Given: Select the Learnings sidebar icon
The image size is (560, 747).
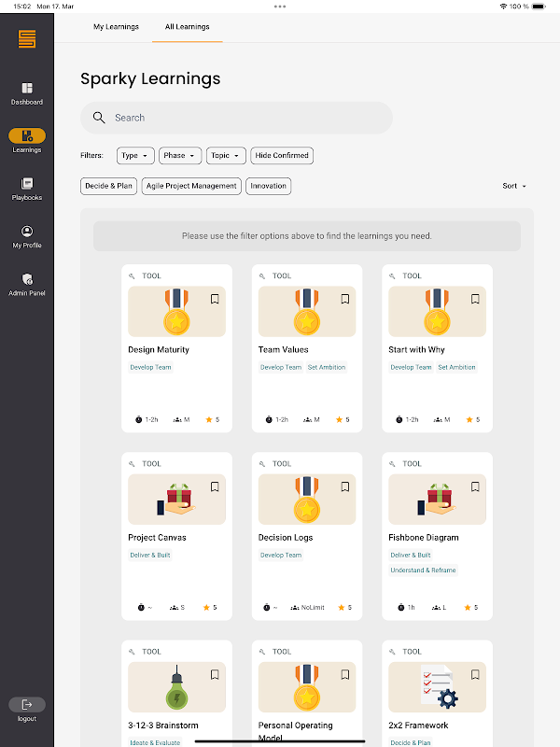Looking at the screenshot, I should pos(27,135).
